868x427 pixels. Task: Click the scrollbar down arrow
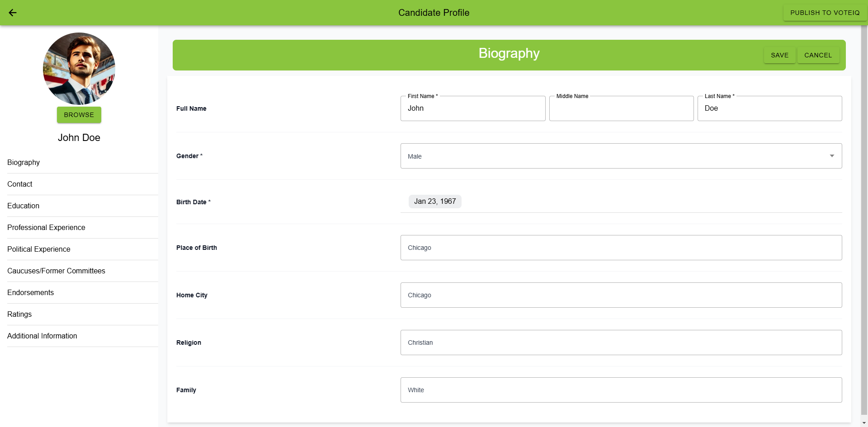click(864, 423)
